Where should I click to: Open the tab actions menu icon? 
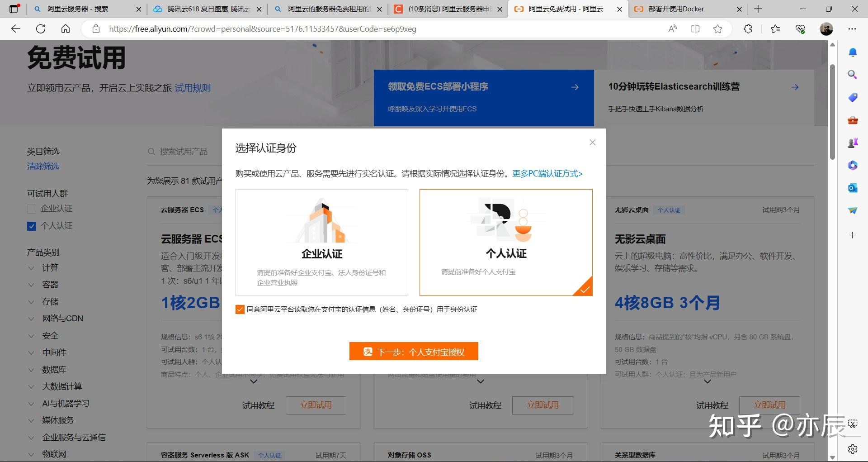tap(14, 9)
